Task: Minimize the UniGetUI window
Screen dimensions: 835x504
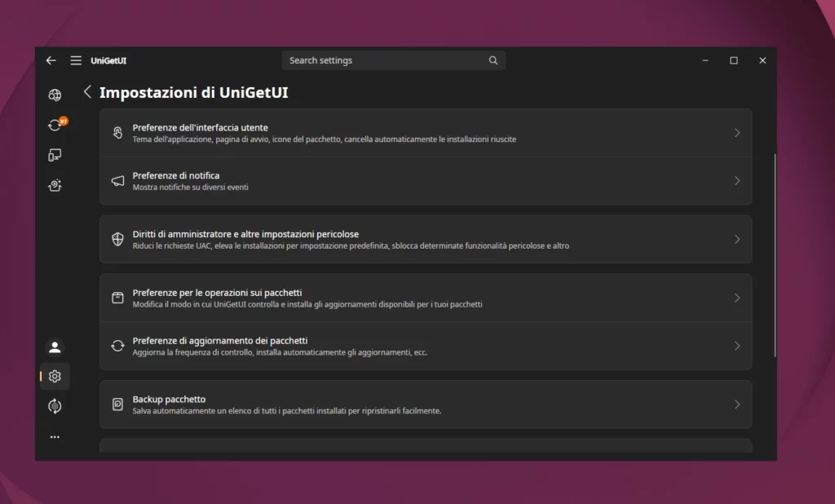Action: [x=705, y=60]
